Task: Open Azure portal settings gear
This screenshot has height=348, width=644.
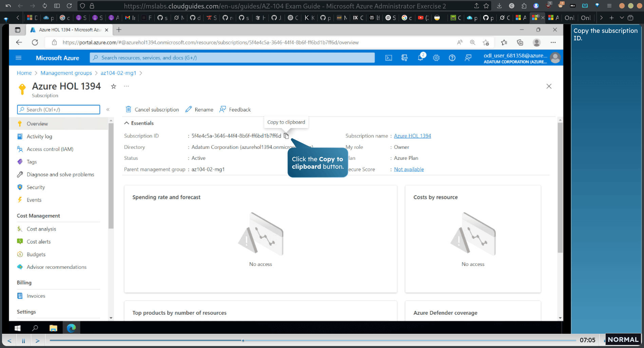Action: point(436,58)
